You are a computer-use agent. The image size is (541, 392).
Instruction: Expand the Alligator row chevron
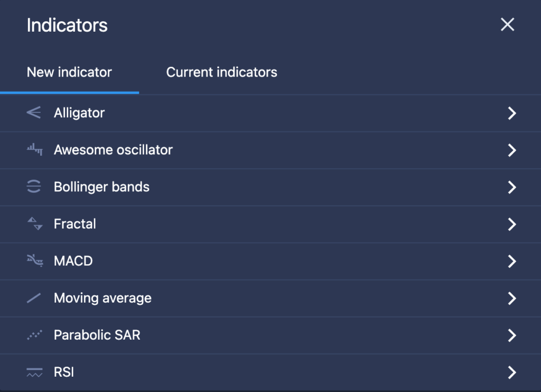click(x=512, y=113)
